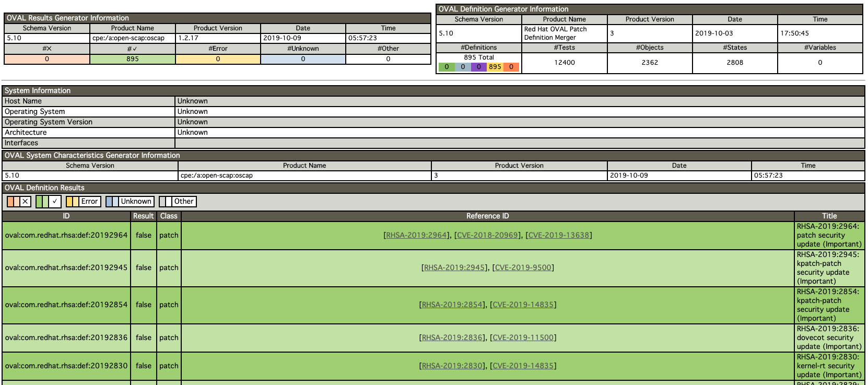Click the 'OVAL Definition Results' heading
Viewport: 868px width, 385px height.
point(44,188)
